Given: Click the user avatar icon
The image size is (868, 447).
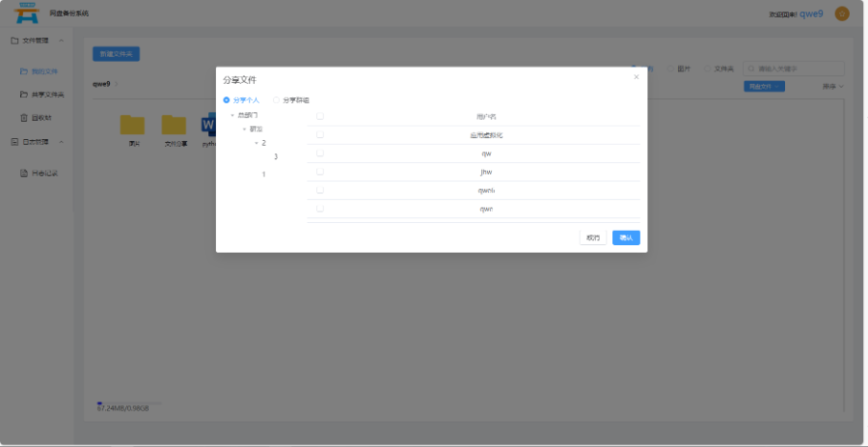Looking at the screenshot, I should pyautogui.click(x=842, y=14).
